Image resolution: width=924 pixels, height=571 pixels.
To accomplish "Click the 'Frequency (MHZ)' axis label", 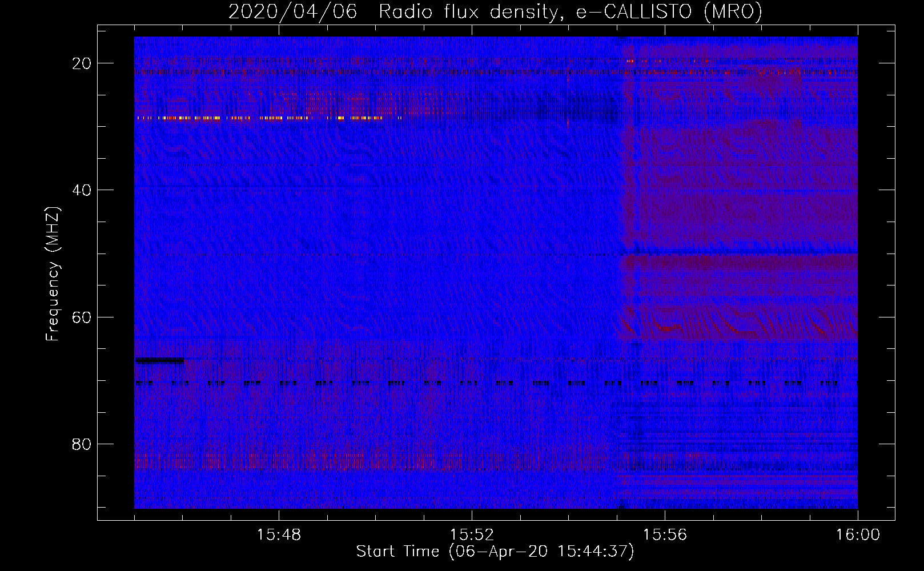I will [53, 274].
